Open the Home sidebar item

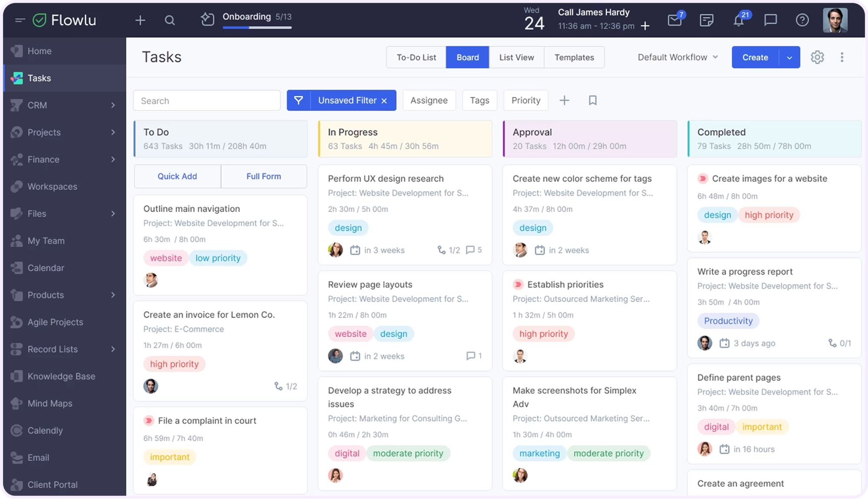click(x=64, y=51)
